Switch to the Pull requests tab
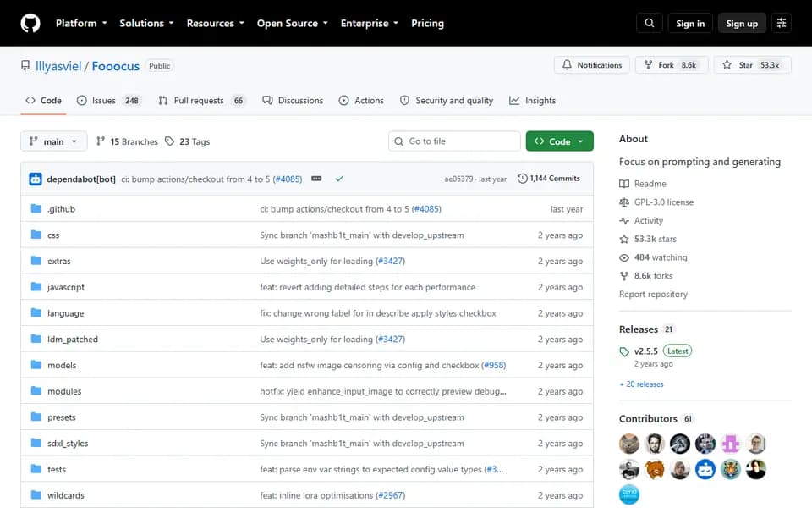Viewport: 812px width, 508px height. (x=201, y=101)
